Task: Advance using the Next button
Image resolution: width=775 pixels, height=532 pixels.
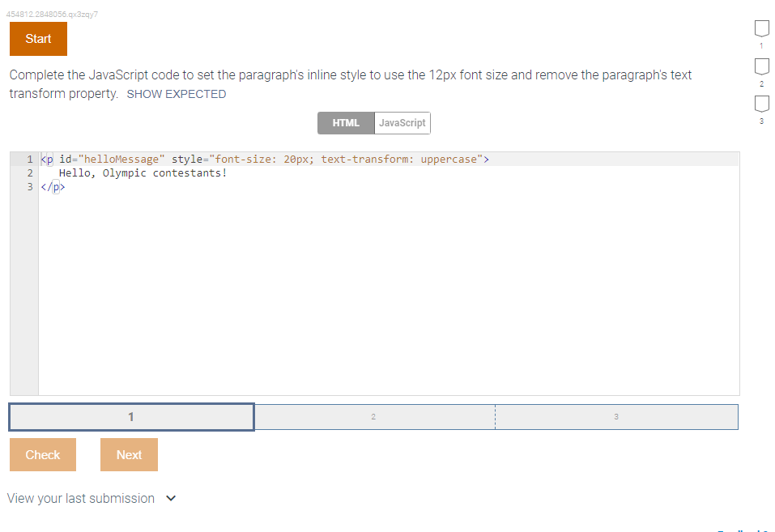Action: (x=128, y=454)
